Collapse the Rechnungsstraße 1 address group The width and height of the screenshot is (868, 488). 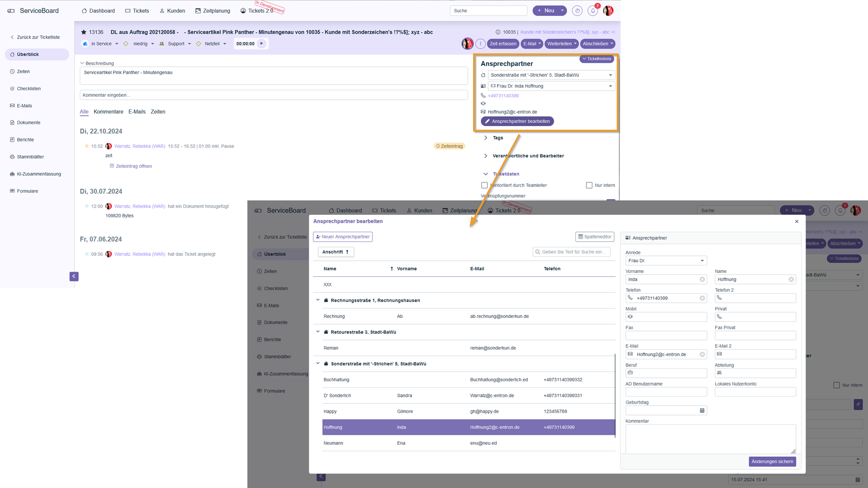point(318,300)
